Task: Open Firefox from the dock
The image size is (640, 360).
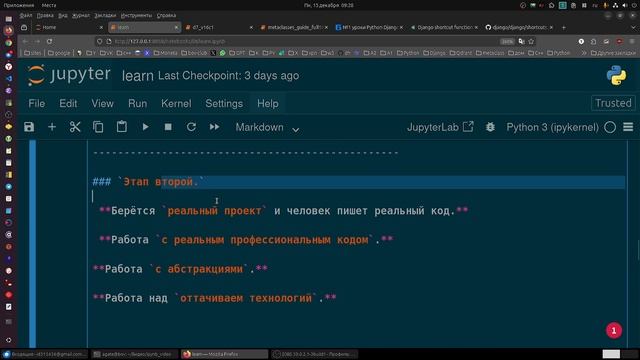Action: click(9, 31)
